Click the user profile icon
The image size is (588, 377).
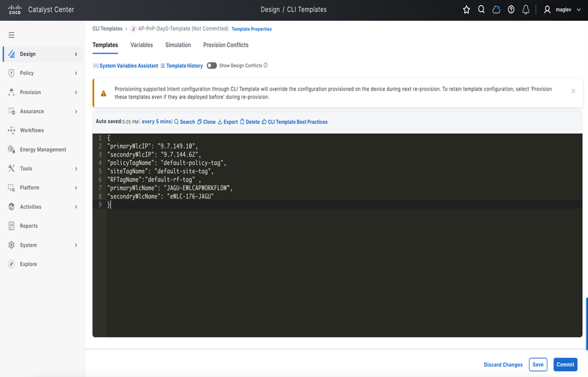pos(547,10)
